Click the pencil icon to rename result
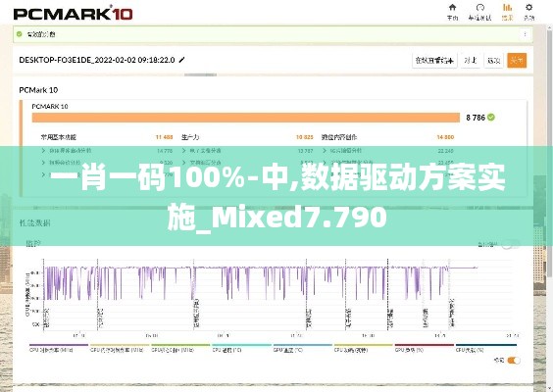 (182, 60)
